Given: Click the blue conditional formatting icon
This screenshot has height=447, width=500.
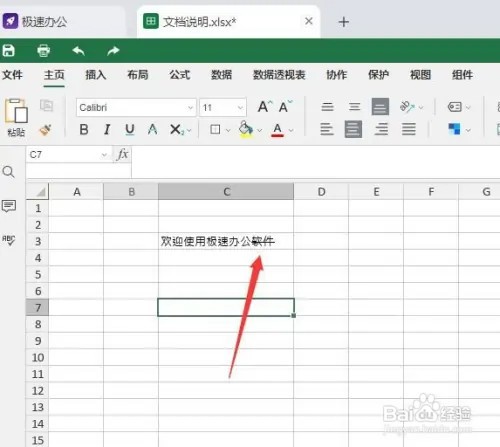Looking at the screenshot, I should [x=454, y=129].
